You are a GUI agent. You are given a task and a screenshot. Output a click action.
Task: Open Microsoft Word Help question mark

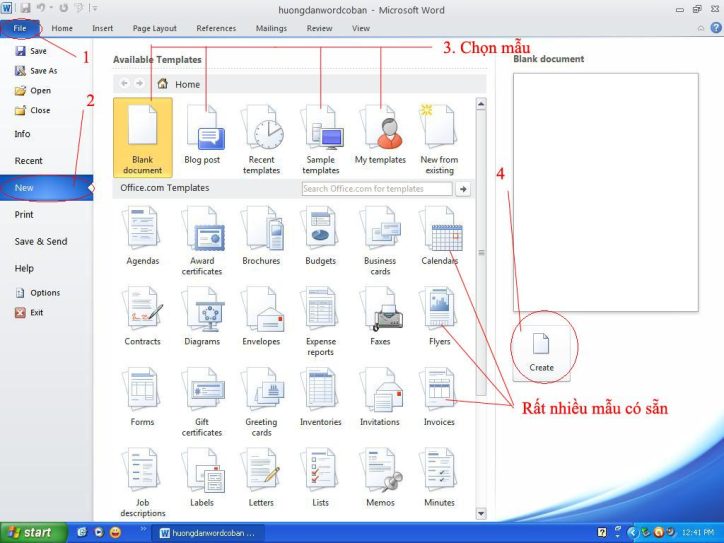[716, 28]
